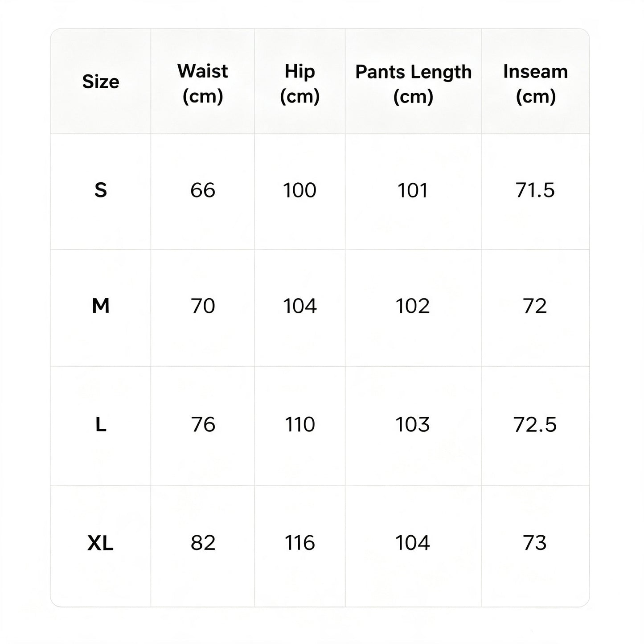Click the Hip (cm) column header
The height and width of the screenshot is (644, 644).
tap(300, 83)
